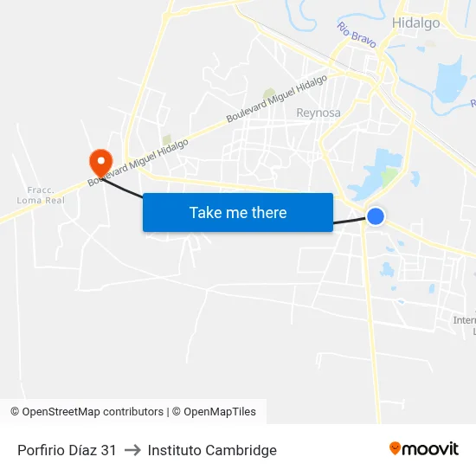Click the arrow between route endpoints

click(132, 450)
